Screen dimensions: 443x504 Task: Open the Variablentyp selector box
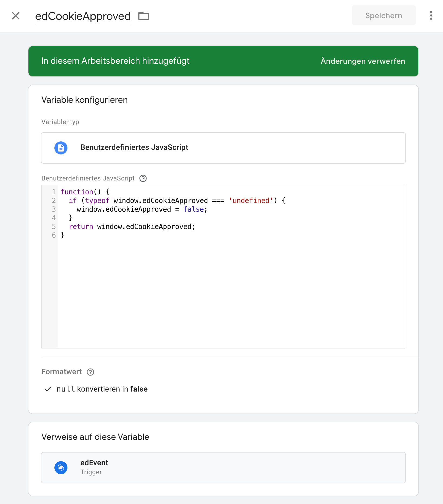pyautogui.click(x=223, y=148)
